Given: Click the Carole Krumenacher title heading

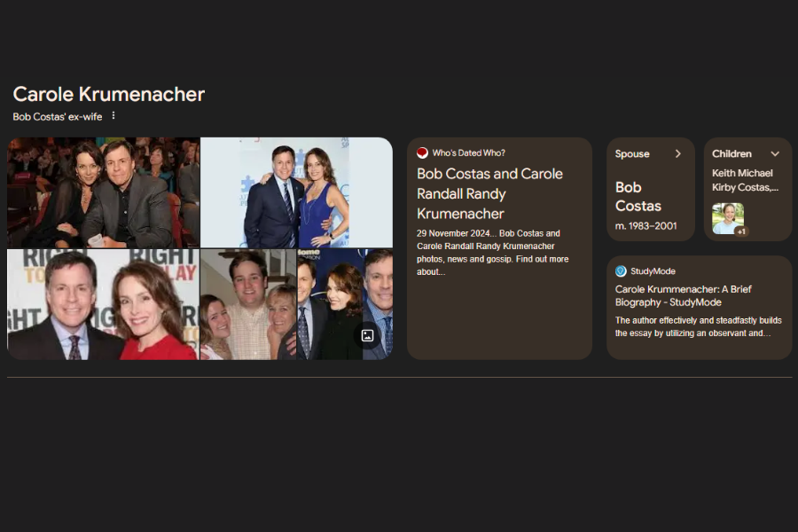Looking at the screenshot, I should [x=109, y=94].
